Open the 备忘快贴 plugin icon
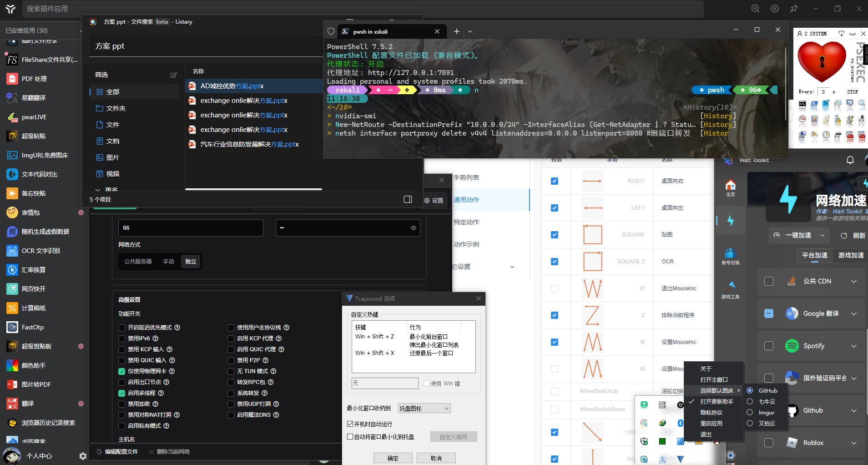This screenshot has width=868, height=465. pos(12,193)
